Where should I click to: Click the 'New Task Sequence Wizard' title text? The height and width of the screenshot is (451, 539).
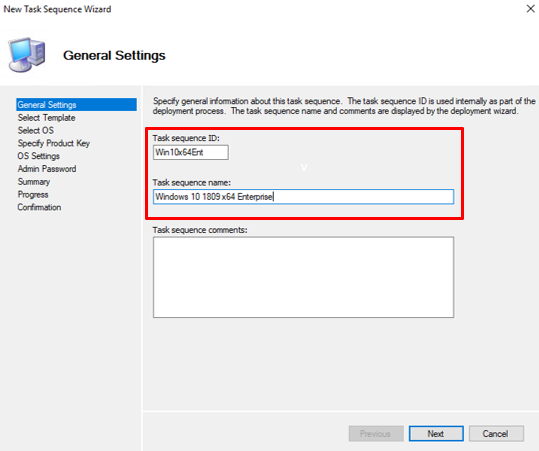(x=57, y=9)
